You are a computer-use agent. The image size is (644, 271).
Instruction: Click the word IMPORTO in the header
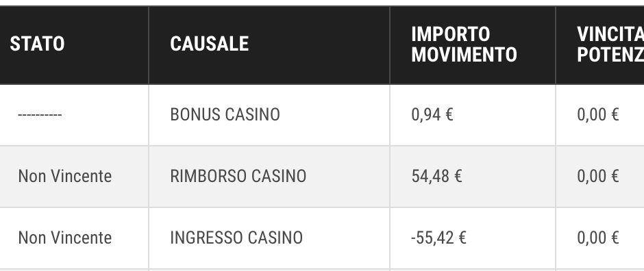coord(451,34)
